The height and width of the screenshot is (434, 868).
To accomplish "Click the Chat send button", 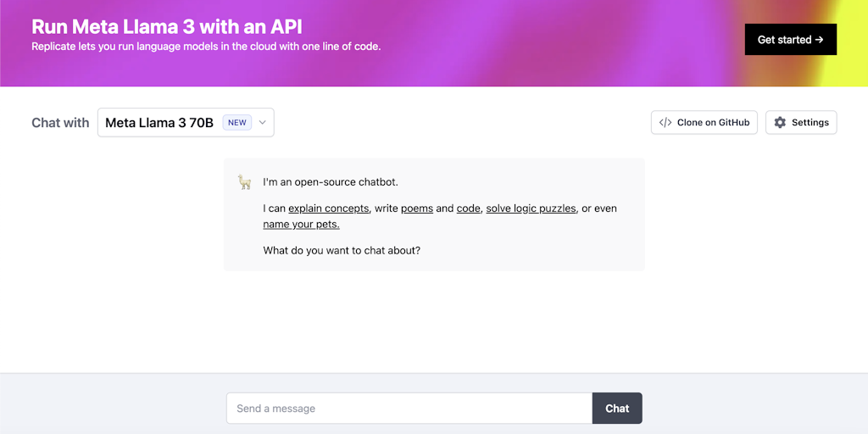I will (617, 409).
